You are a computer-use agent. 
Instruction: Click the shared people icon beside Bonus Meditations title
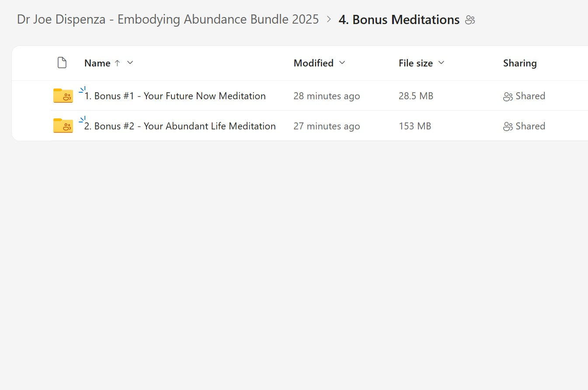pos(470,20)
